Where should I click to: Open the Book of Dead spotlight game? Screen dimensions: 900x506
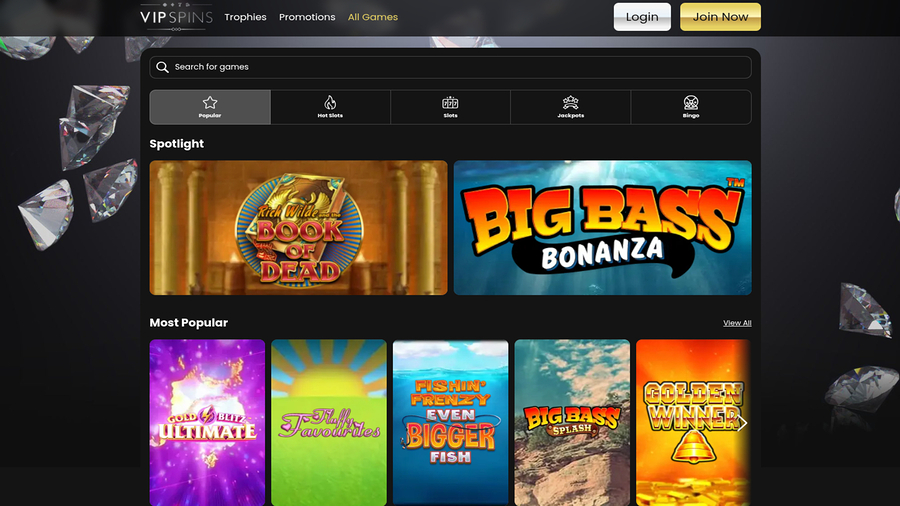(298, 228)
